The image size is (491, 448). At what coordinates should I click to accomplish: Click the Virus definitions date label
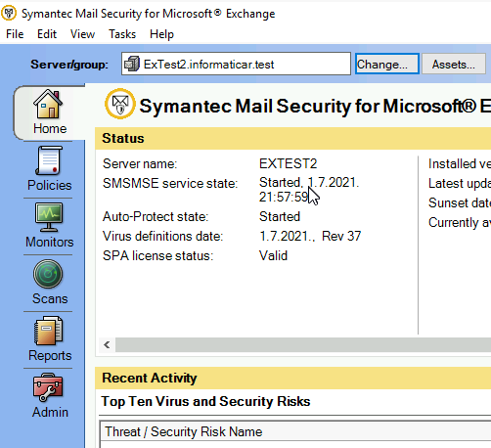point(162,236)
